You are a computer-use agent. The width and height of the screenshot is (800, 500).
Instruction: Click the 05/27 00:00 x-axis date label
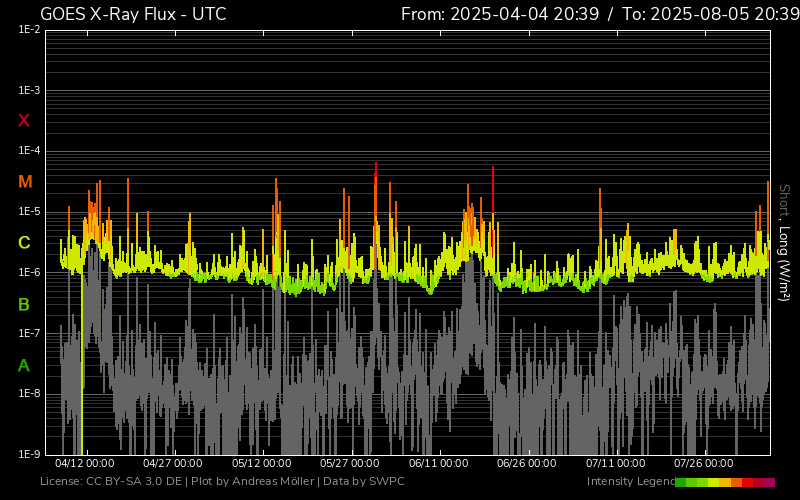[350, 464]
